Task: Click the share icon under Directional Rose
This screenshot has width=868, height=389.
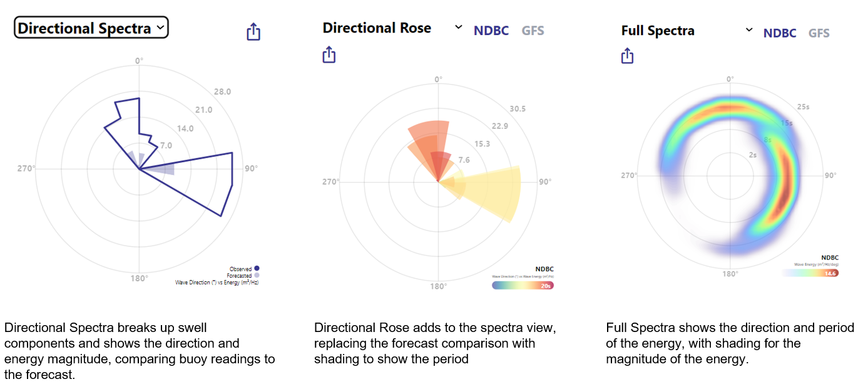Action: coord(329,54)
